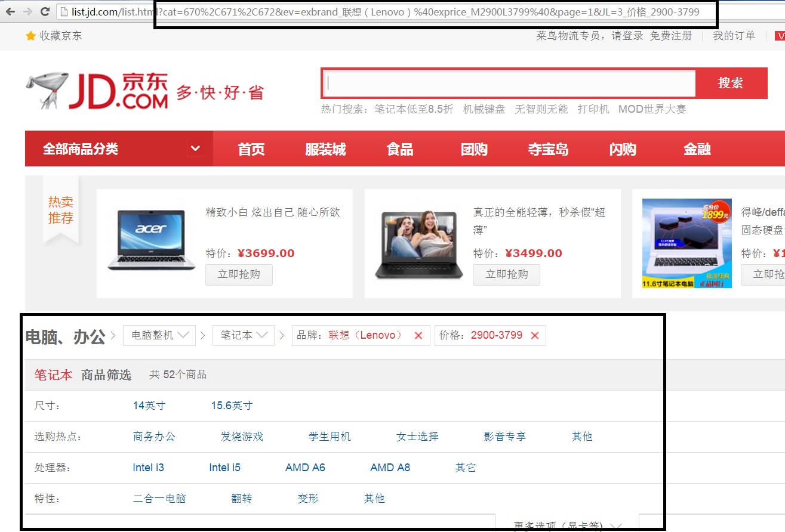Select the 15.6英寸 size filter
785x532 pixels.
pos(232,406)
